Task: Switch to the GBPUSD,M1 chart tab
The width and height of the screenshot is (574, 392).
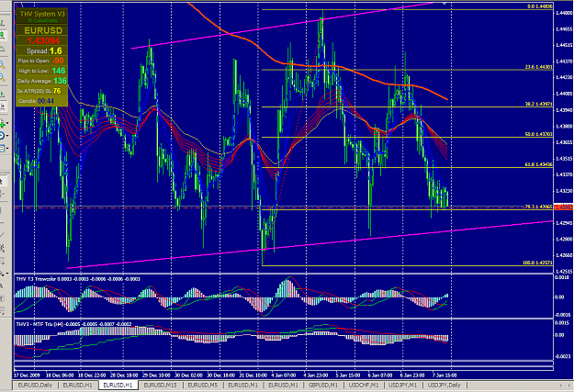Action: click(323, 385)
